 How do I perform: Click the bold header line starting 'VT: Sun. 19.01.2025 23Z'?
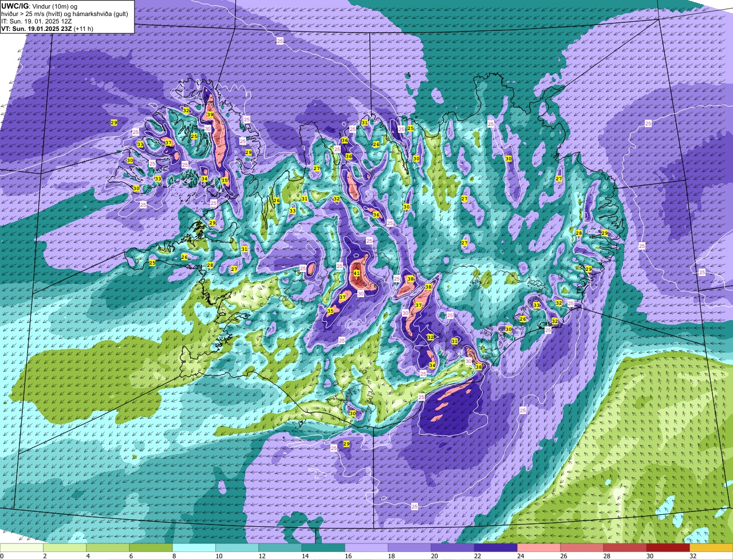tap(48, 28)
